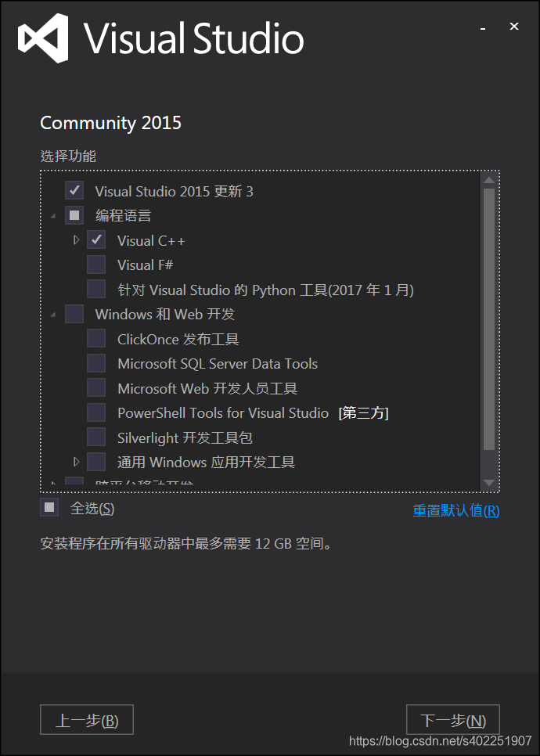This screenshot has width=540, height=756.
Task: Click the 重置默认值(R) link
Action: coord(456,510)
